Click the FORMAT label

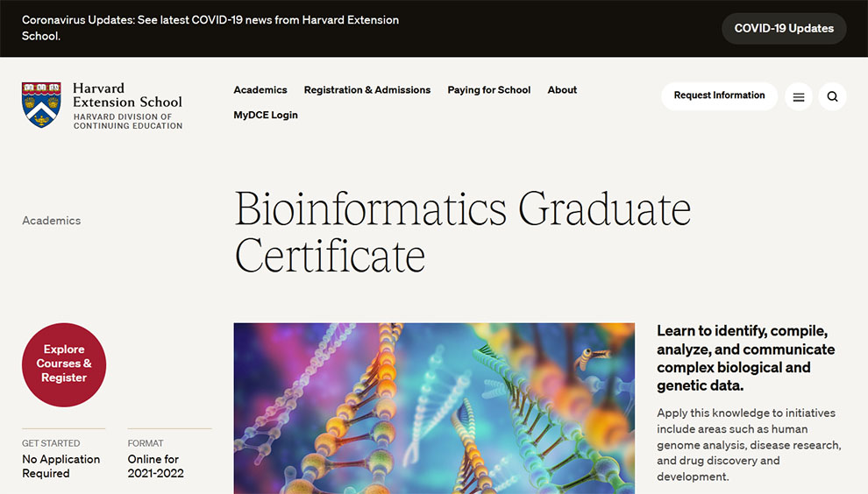pyautogui.click(x=146, y=443)
